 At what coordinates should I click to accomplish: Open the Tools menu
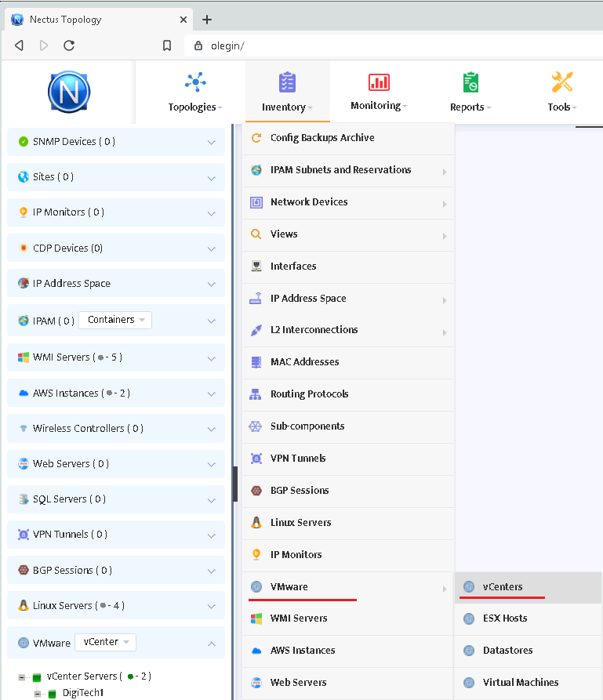562,92
